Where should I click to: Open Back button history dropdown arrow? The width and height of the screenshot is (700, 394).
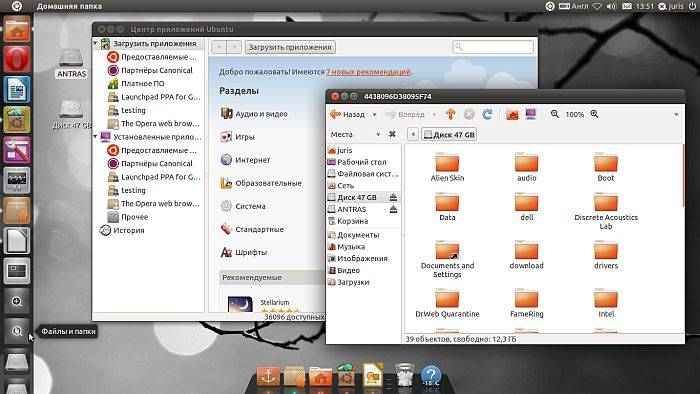pyautogui.click(x=375, y=115)
